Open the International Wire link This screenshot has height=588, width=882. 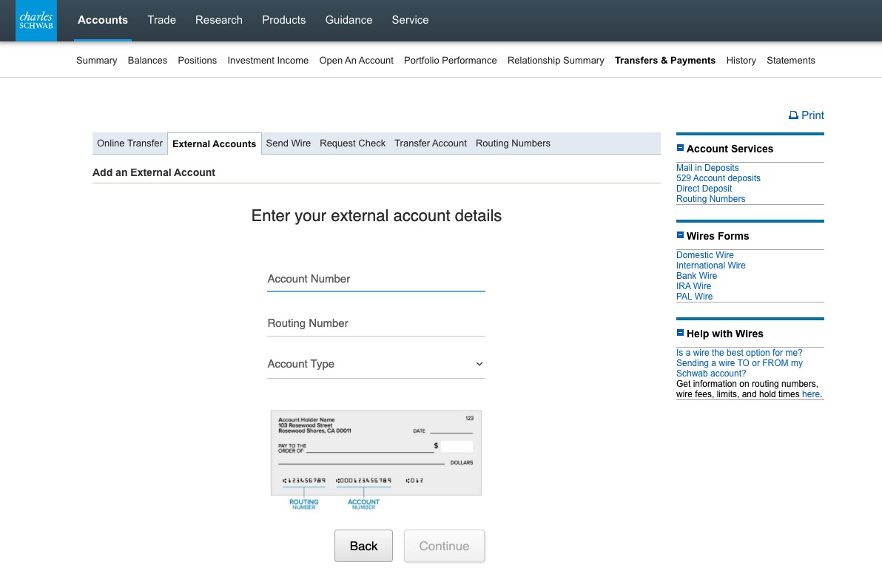(x=710, y=266)
